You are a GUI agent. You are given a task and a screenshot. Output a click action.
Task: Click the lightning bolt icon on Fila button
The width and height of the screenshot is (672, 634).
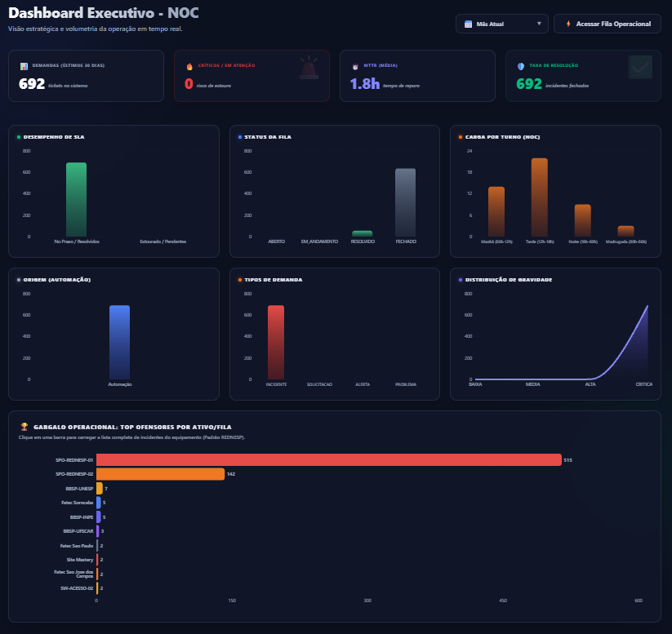pyautogui.click(x=568, y=24)
